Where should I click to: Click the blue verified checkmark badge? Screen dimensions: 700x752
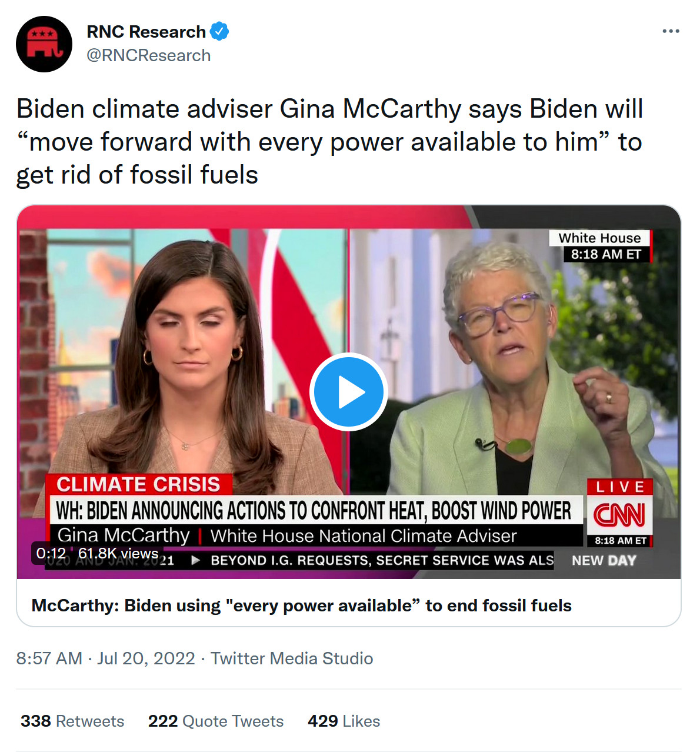tap(219, 31)
